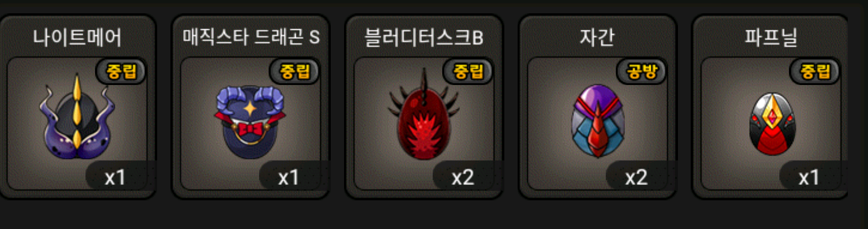The image size is (868, 229).
Task: Click the 중립 badge on 블러디터스크B card
Action: pos(468,71)
